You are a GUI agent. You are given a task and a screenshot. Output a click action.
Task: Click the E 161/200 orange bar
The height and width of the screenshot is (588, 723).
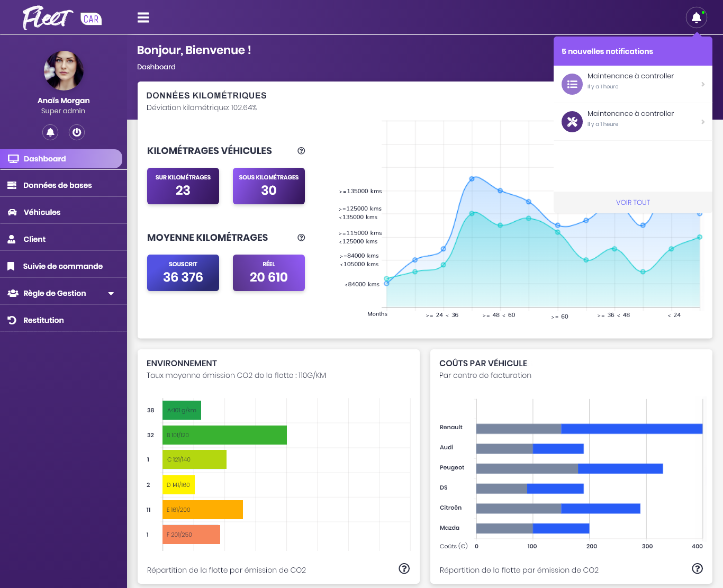coord(203,510)
